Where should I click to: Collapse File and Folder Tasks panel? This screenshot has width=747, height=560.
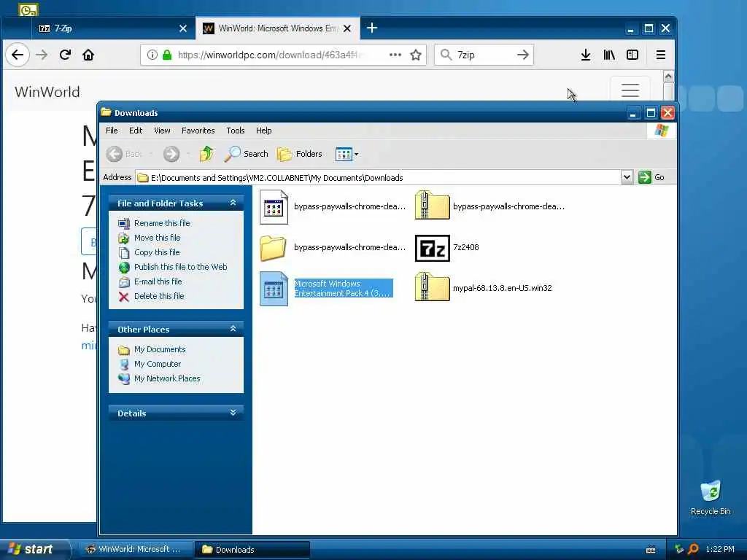point(233,203)
